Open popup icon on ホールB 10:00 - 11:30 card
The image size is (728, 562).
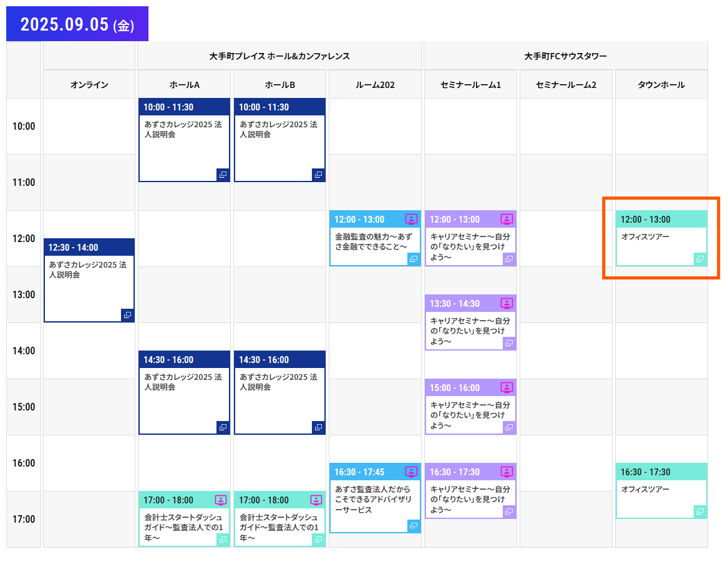(319, 175)
